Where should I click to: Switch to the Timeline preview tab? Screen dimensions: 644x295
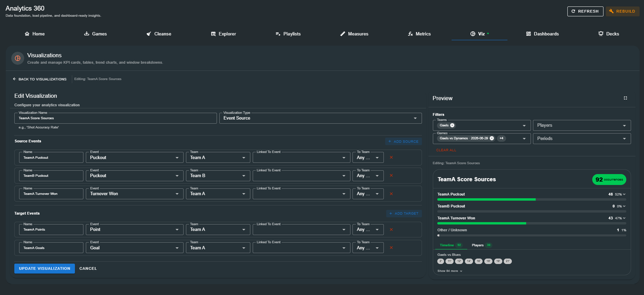tap(451, 245)
